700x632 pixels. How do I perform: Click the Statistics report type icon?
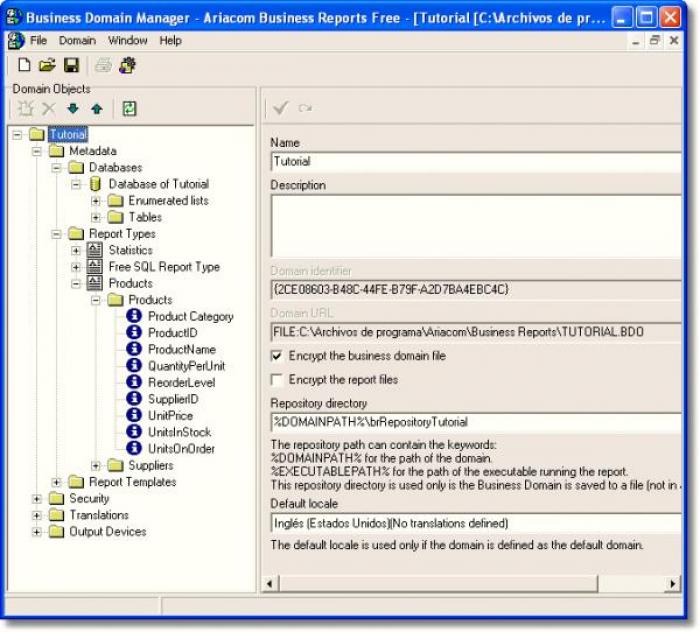(x=95, y=250)
